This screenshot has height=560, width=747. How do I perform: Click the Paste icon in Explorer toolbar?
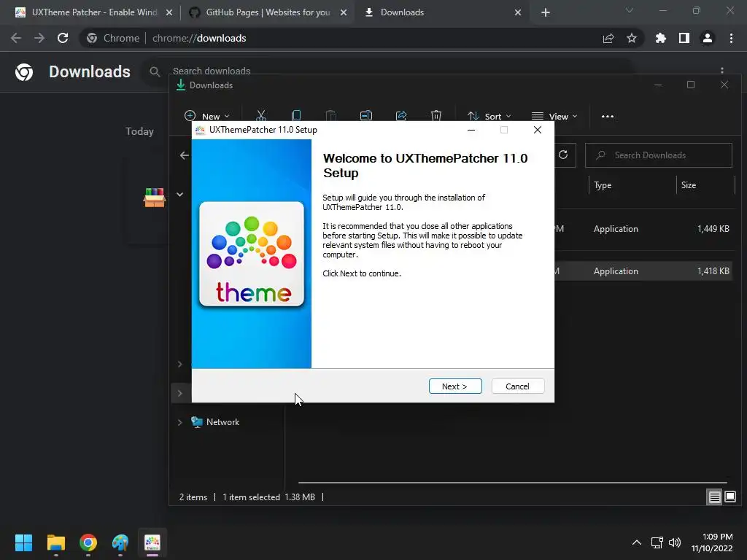pyautogui.click(x=331, y=116)
